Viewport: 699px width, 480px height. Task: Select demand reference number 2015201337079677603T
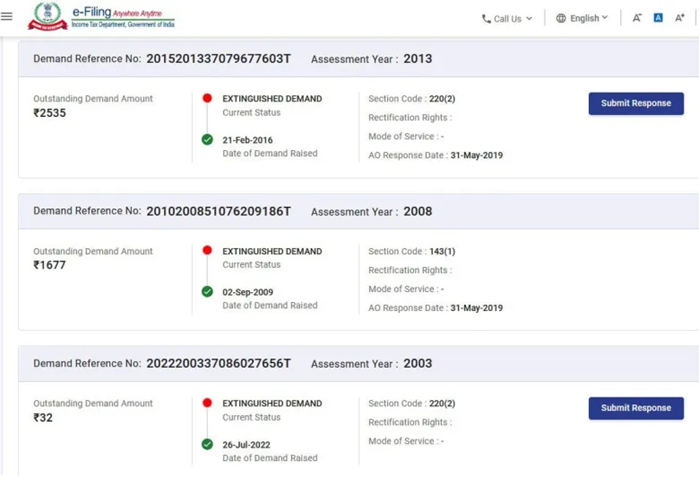pos(218,59)
